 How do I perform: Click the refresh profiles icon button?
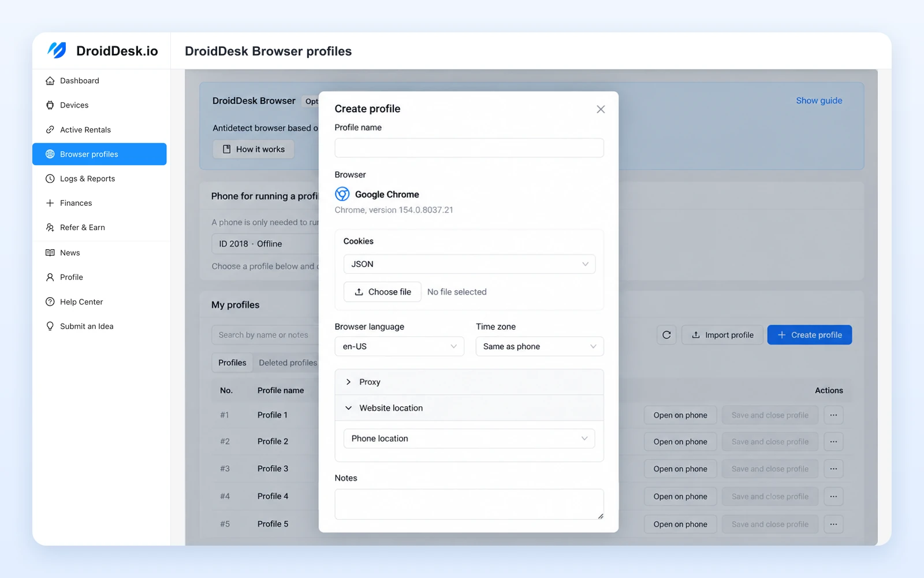pyautogui.click(x=666, y=335)
